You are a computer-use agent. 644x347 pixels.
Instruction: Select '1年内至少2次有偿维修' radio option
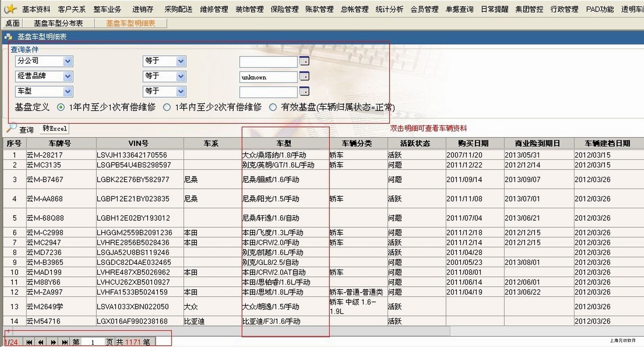pos(167,107)
